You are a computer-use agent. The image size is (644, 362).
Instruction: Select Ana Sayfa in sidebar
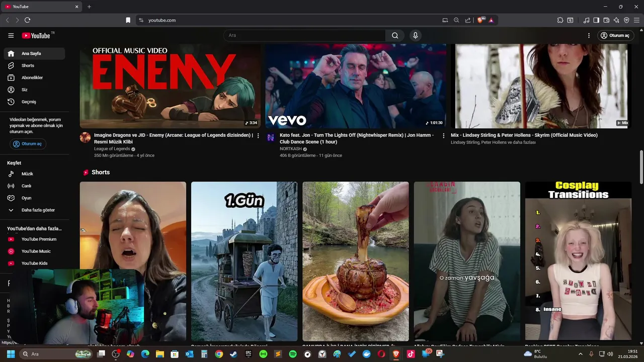click(x=34, y=54)
